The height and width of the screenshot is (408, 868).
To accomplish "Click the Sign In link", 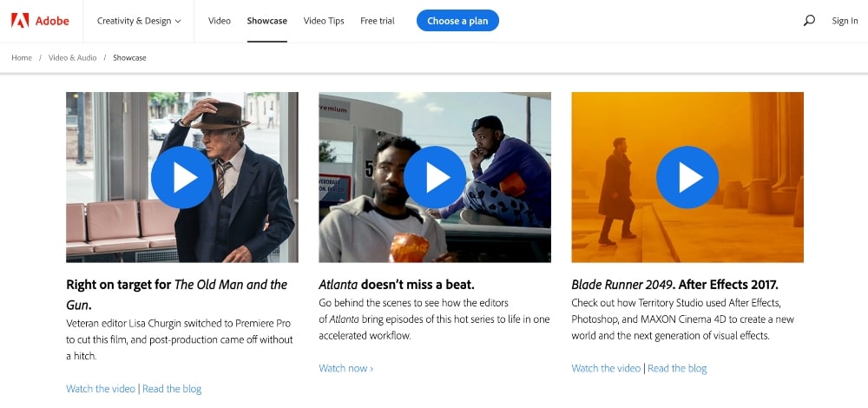I will (x=845, y=21).
